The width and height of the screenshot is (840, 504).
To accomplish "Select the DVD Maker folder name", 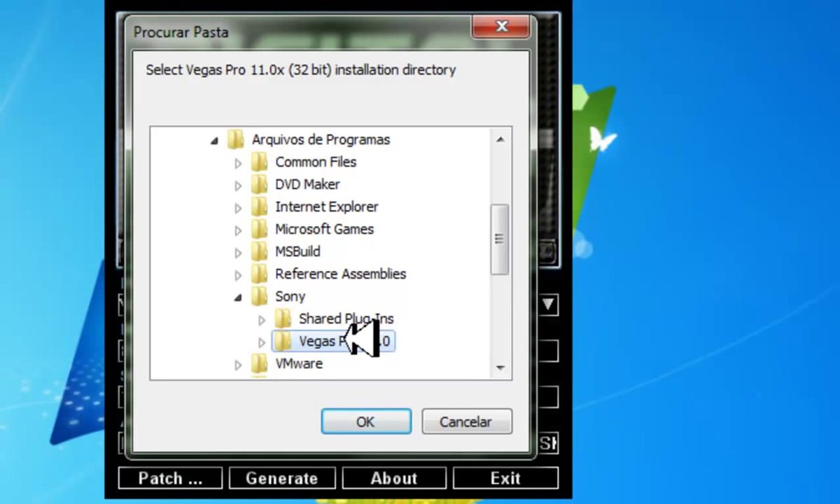I will tap(307, 184).
